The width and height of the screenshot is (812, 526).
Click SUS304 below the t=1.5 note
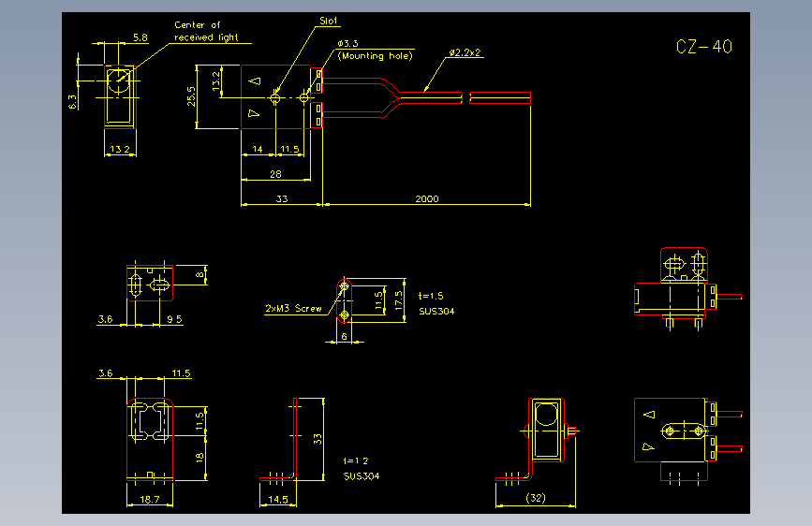(x=436, y=311)
